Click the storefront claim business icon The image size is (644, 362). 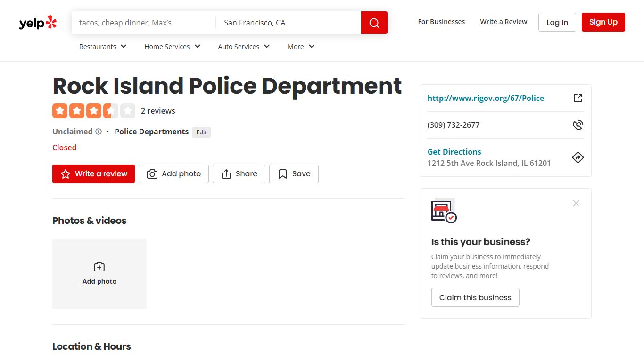pyautogui.click(x=444, y=211)
